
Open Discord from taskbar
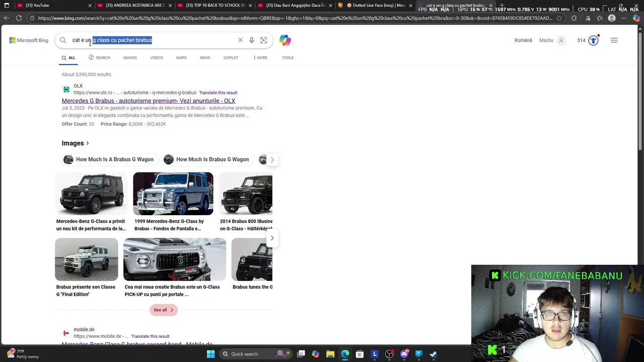(404, 354)
